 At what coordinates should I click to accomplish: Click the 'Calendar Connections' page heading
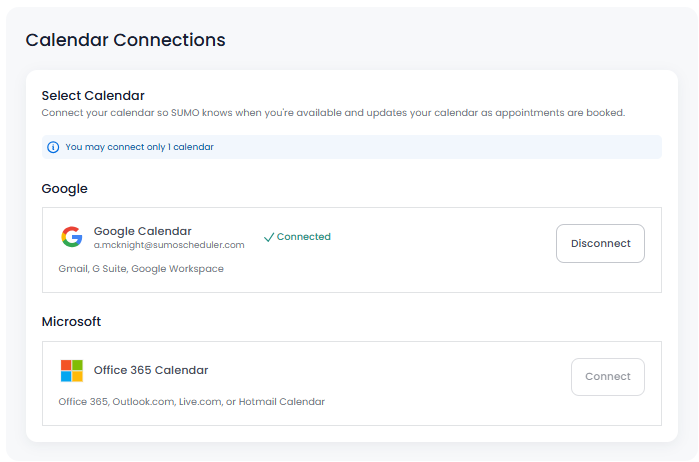(x=125, y=40)
